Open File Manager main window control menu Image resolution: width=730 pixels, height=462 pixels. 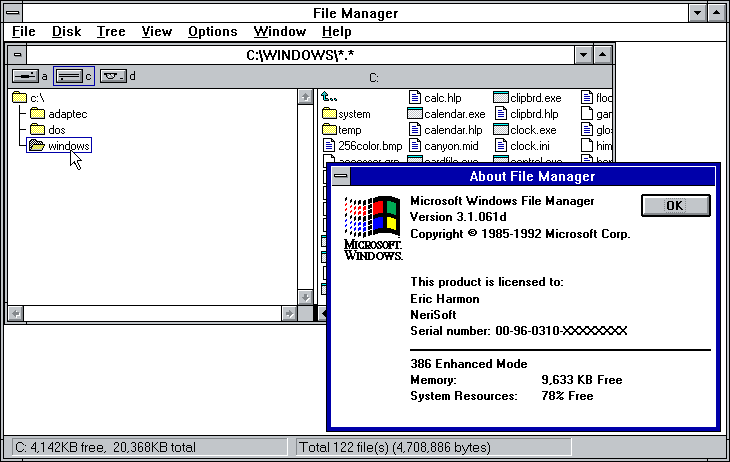pyautogui.click(x=13, y=13)
